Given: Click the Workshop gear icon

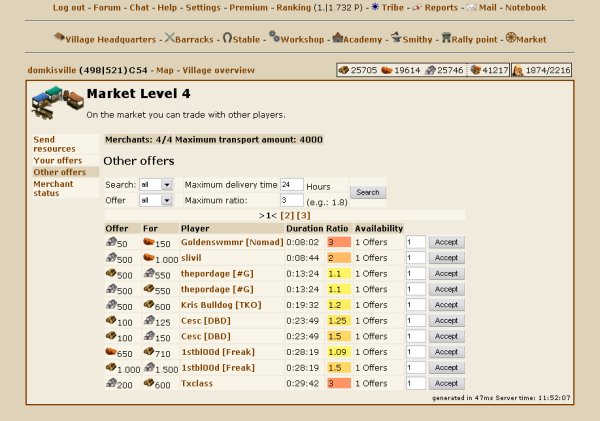Looking at the screenshot, I should point(274,38).
